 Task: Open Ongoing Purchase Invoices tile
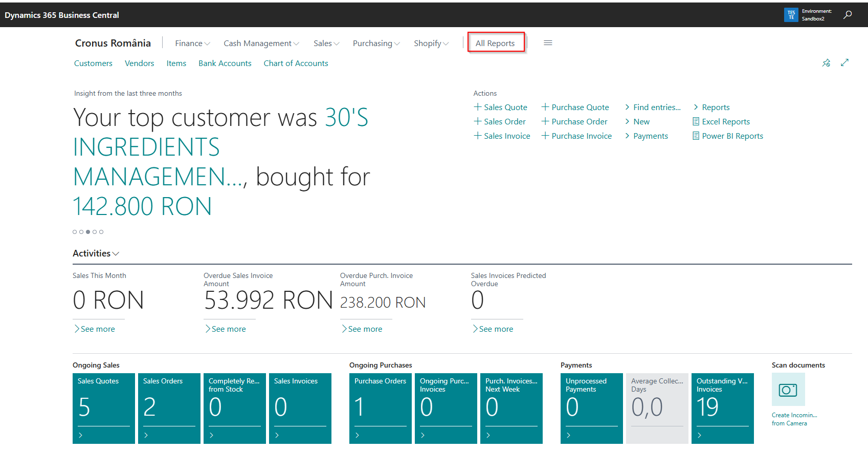click(x=446, y=409)
